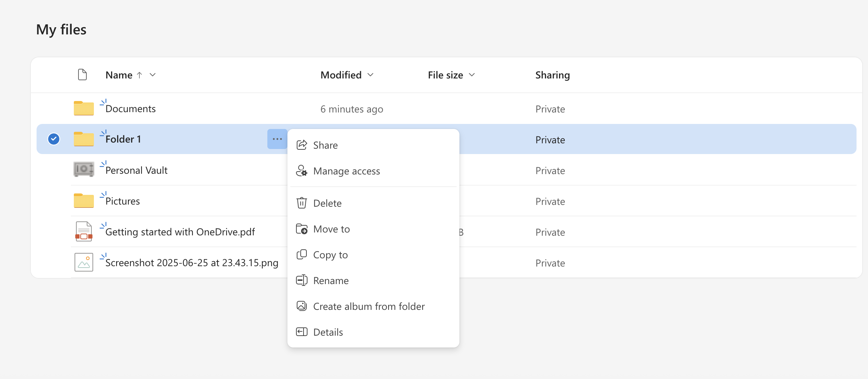Open Getting started with OneDrive.pdf
The height and width of the screenshot is (379, 868).
180,232
